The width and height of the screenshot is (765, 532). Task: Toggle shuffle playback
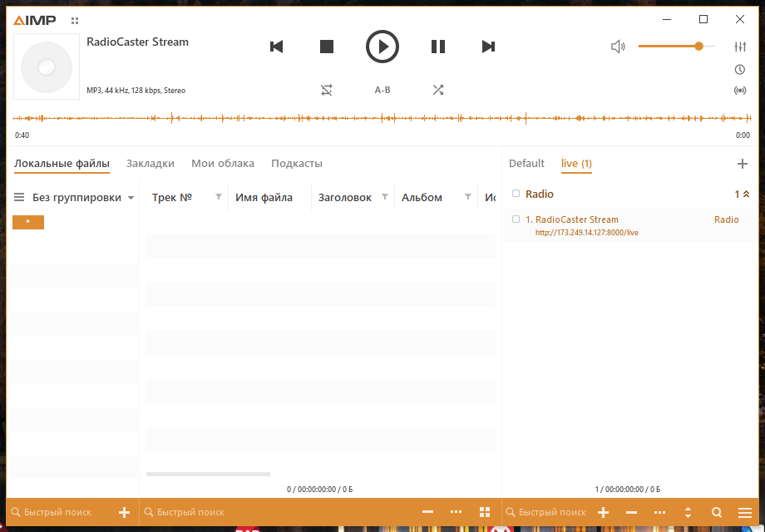(x=438, y=90)
